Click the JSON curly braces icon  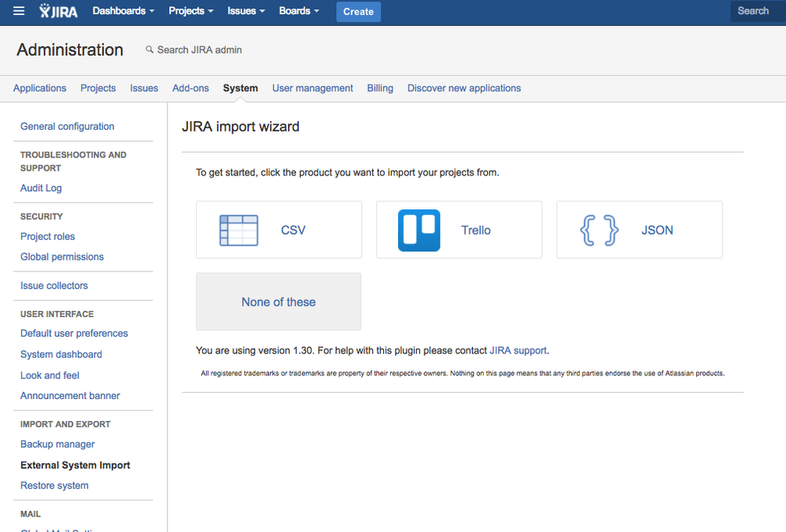tap(599, 230)
